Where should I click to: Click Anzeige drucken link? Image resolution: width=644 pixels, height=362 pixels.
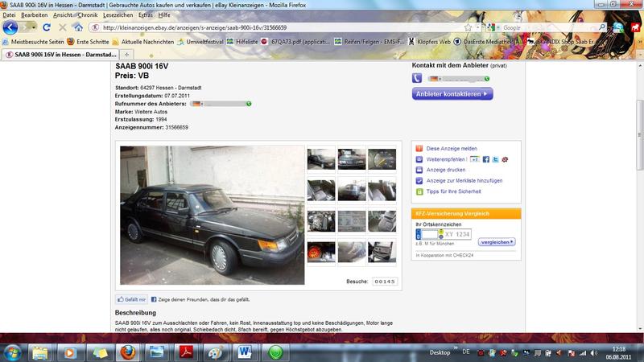[446, 170]
